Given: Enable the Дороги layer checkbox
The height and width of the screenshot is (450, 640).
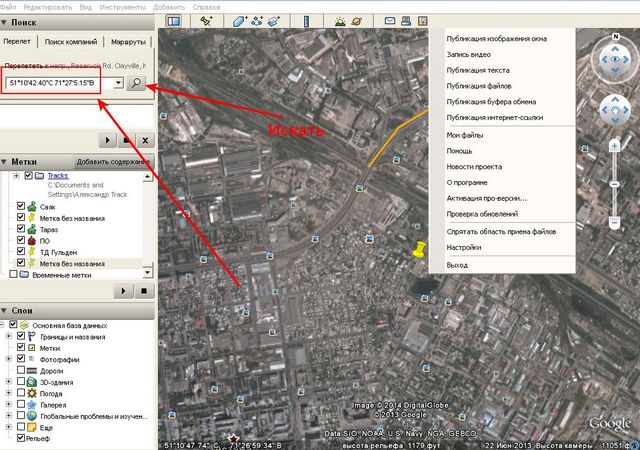Looking at the screenshot, I should pos(21,370).
